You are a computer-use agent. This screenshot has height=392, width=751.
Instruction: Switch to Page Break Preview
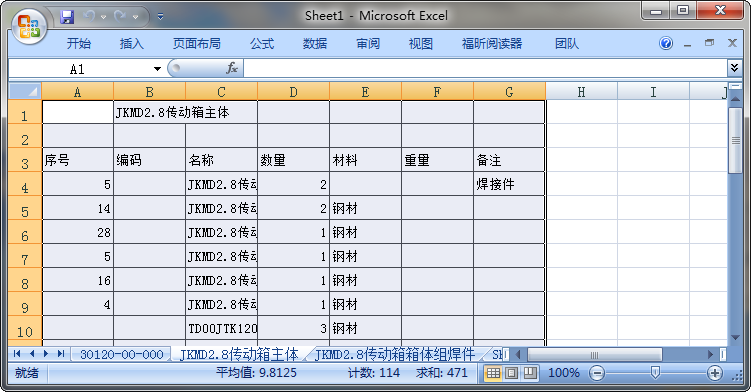point(530,373)
